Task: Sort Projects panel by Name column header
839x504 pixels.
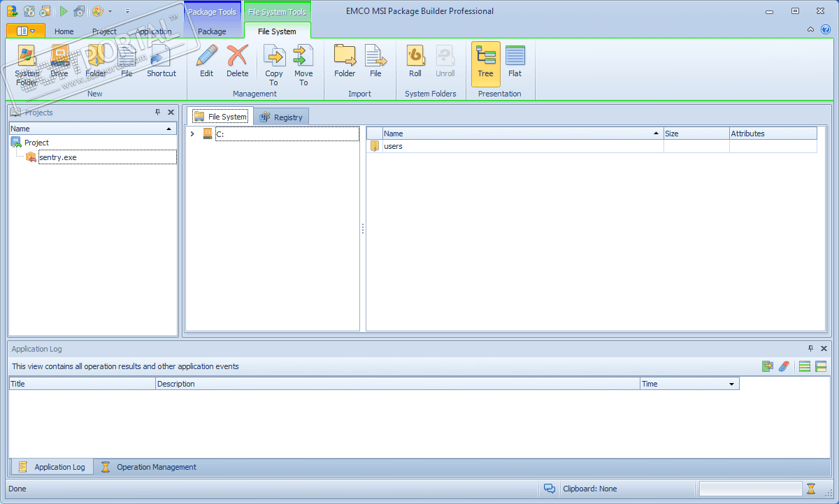Action: point(93,129)
